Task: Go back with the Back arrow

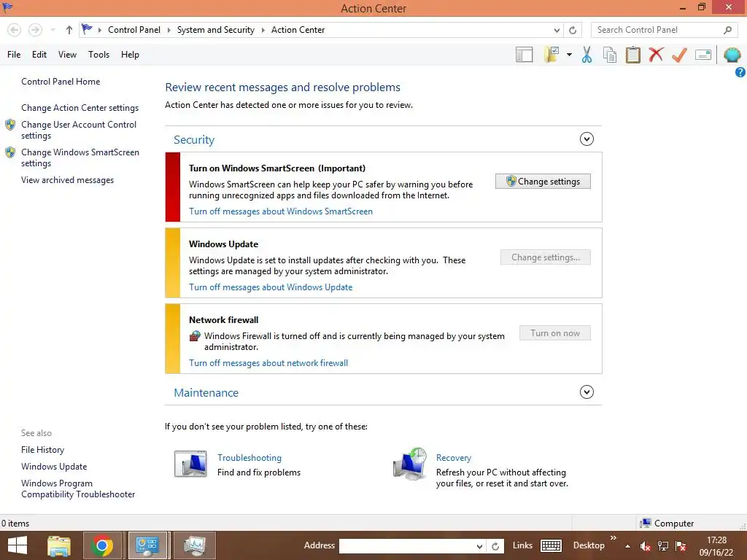Action: (15, 30)
